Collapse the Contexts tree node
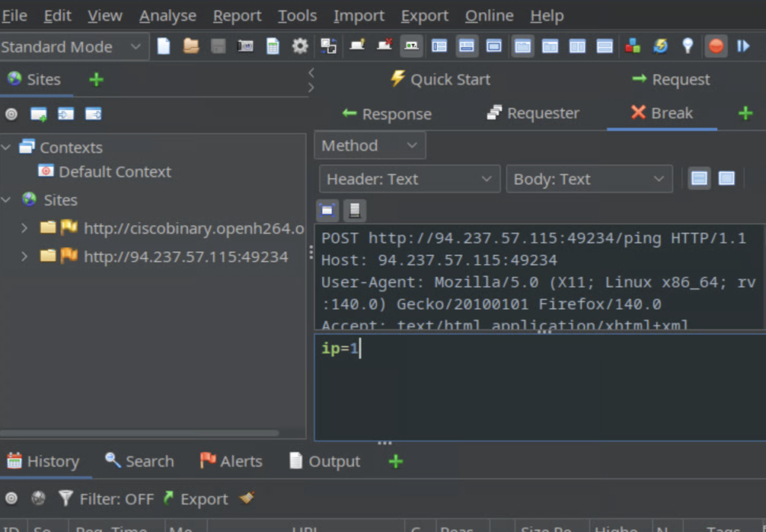The width and height of the screenshot is (766, 532). 7,147
